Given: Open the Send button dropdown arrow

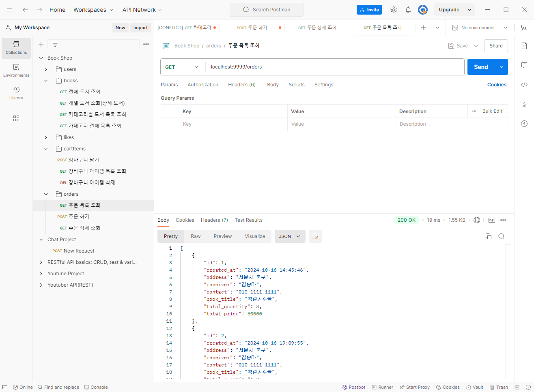Looking at the screenshot, I should [x=502, y=67].
